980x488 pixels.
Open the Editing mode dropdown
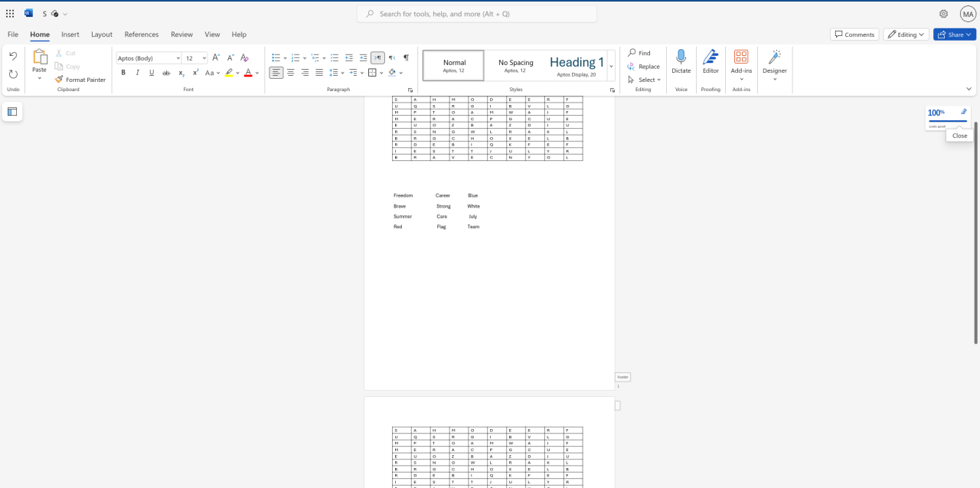(x=906, y=34)
